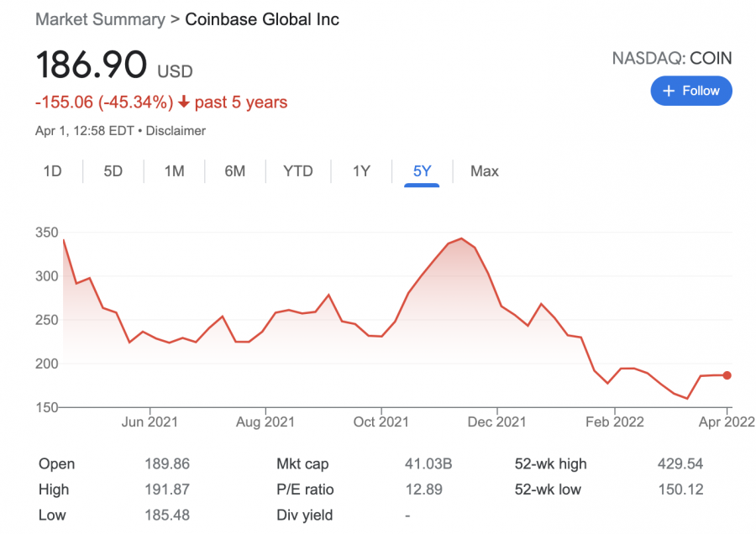Screen dimensions: 756x534
Task: Click the Oct 2021 axis label
Action: (381, 422)
